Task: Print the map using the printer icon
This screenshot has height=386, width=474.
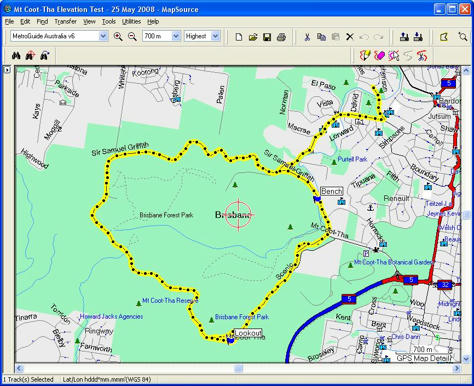Action: pyautogui.click(x=282, y=37)
